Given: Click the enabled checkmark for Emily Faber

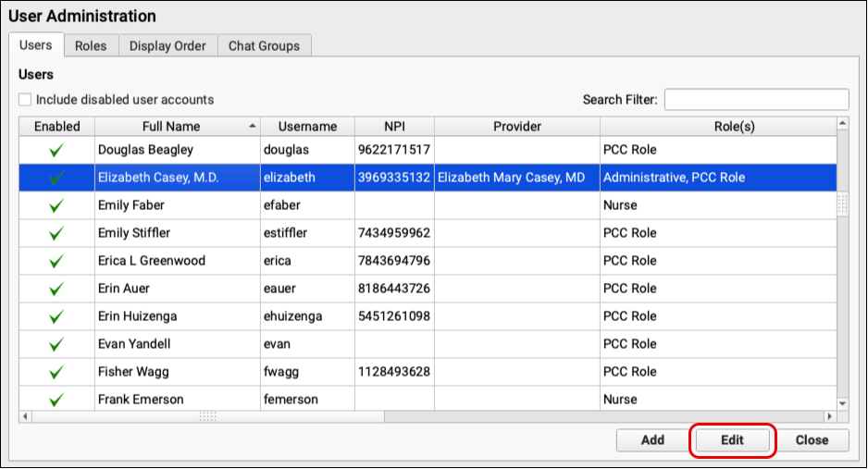Looking at the screenshot, I should click(x=56, y=205).
